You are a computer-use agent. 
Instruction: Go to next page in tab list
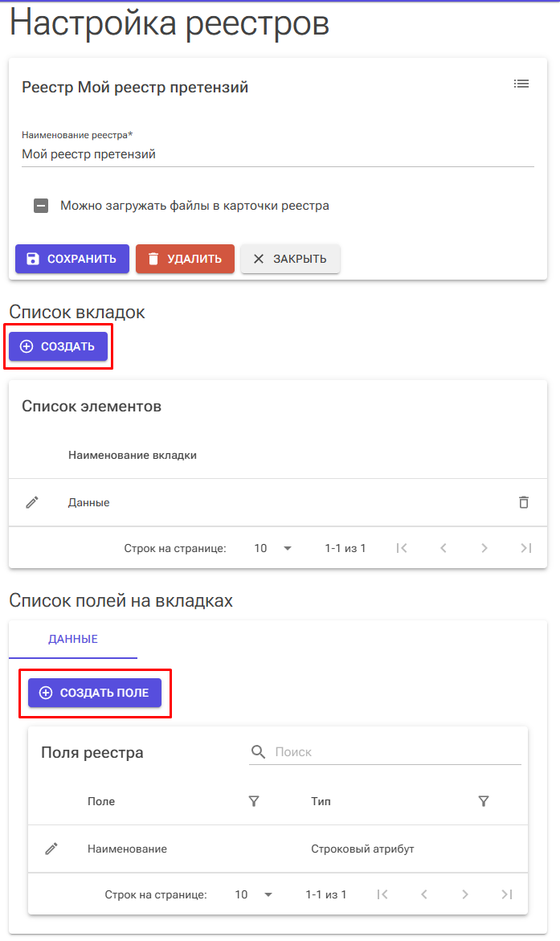click(484, 548)
